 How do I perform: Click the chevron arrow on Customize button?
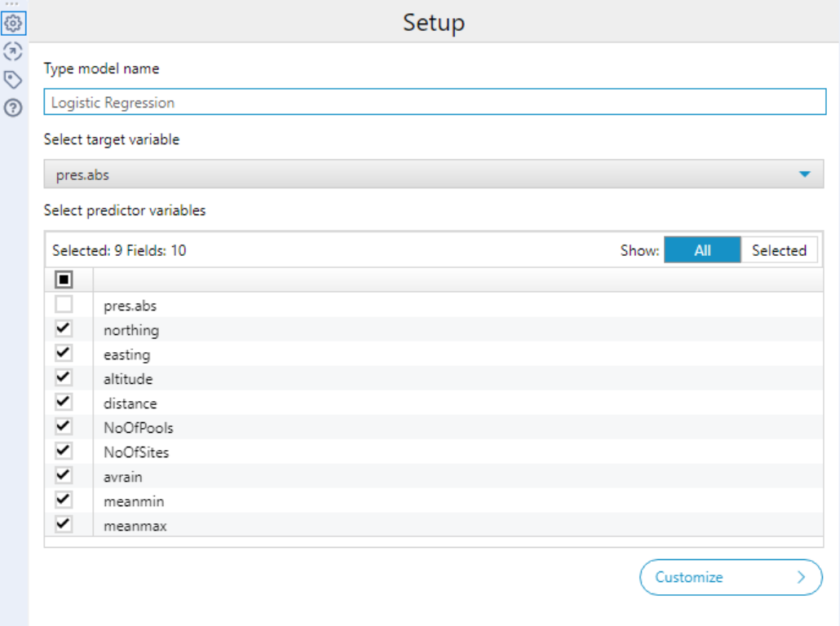click(801, 577)
